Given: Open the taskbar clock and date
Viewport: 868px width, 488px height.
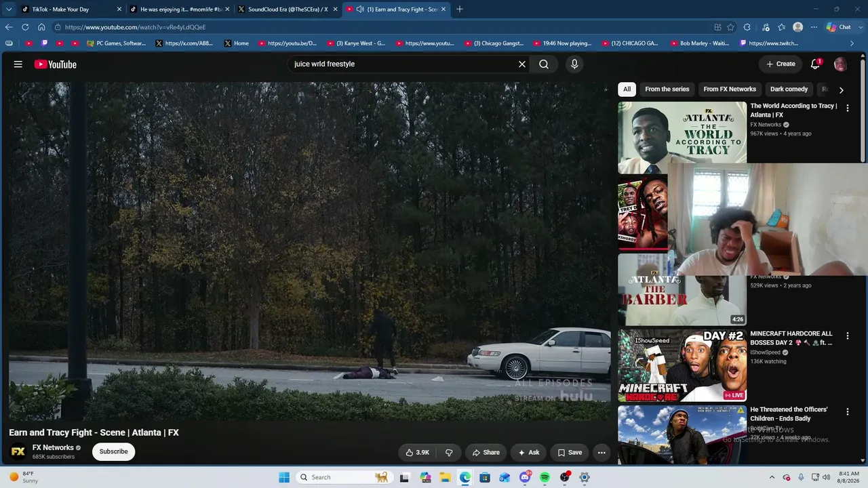Looking at the screenshot, I should pos(849,477).
